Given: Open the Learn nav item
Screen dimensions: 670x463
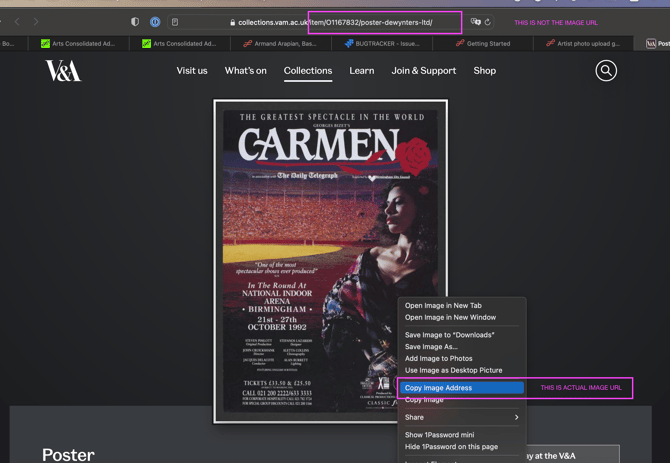Looking at the screenshot, I should coord(361,71).
